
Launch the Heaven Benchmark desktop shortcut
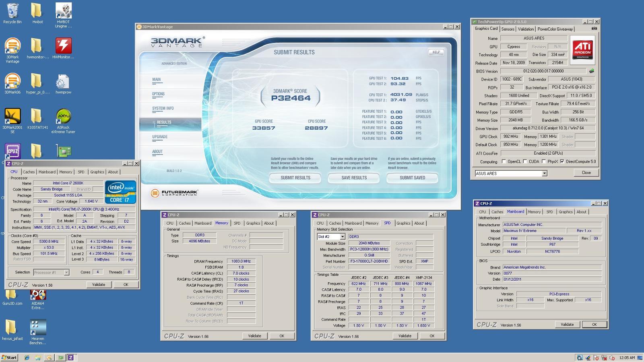point(38,332)
